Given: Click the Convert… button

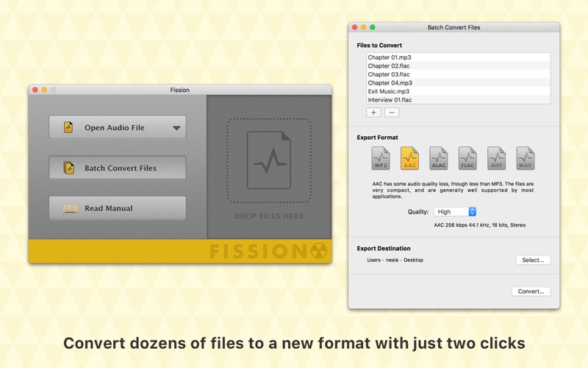Looking at the screenshot, I should coord(531,291).
